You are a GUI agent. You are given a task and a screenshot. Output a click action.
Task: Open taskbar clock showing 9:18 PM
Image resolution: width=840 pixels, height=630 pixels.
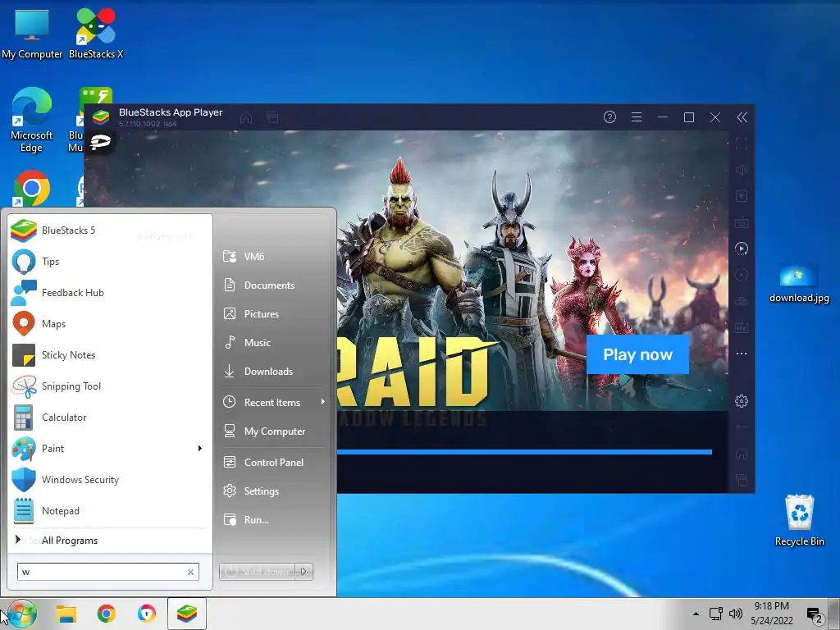point(771,614)
